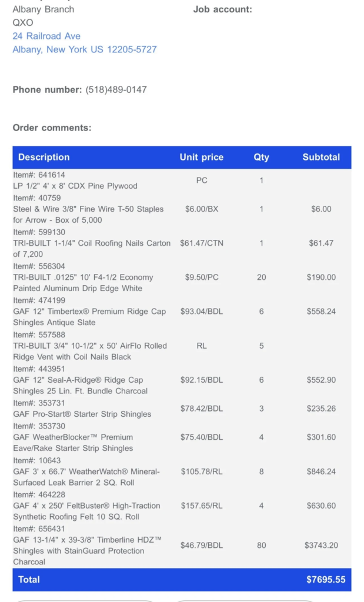
Task: Click the Qty column header
Action: [261, 157]
